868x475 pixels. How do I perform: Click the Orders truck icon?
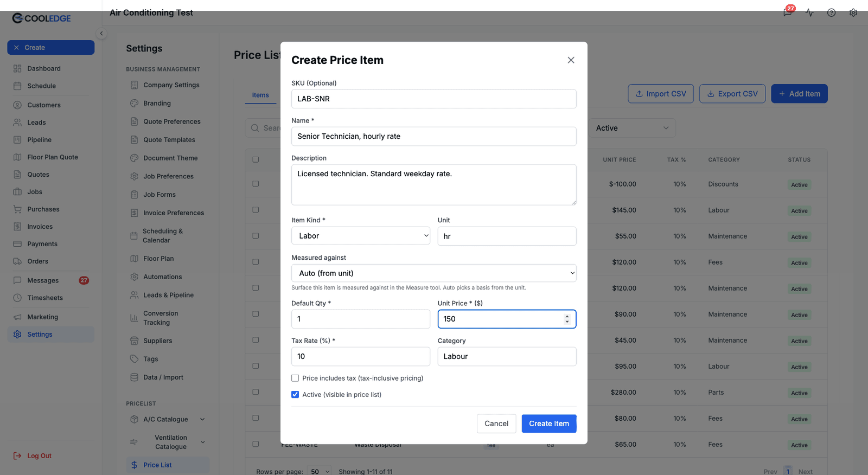click(x=17, y=261)
